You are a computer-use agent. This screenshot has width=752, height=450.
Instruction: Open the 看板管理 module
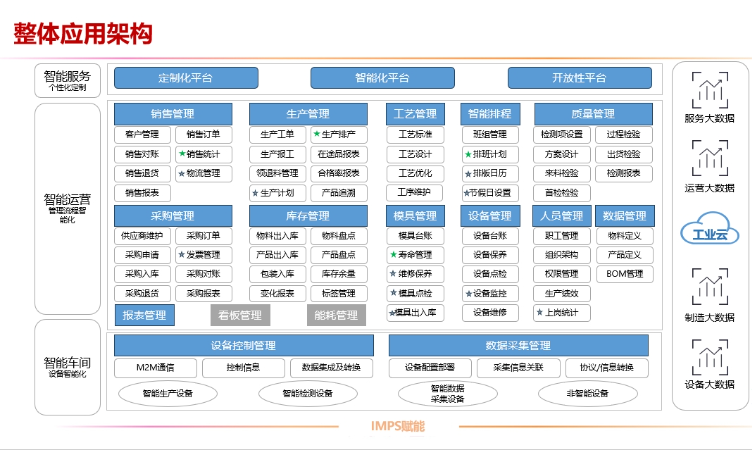240,315
